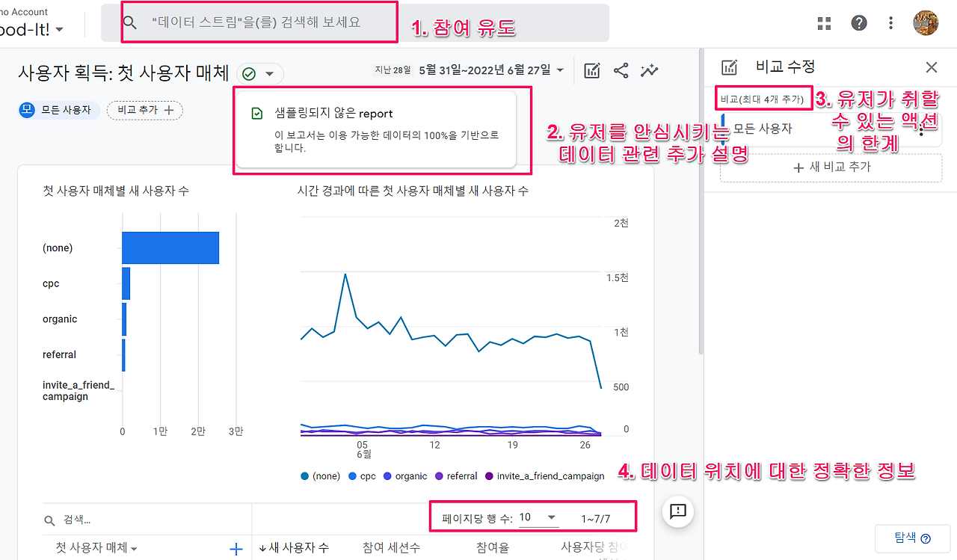957x560 pixels.
Task: Click the help icon inside the 탐색 button
Action: [926, 538]
